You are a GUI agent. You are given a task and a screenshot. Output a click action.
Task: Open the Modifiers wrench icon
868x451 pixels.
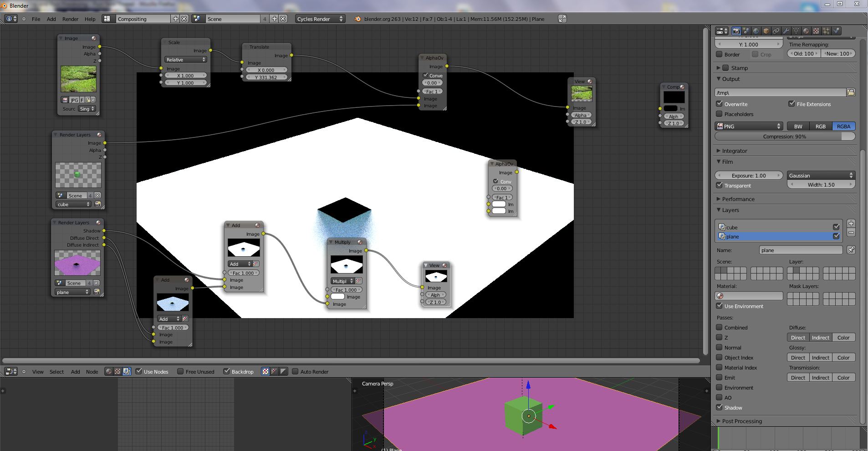coord(786,31)
